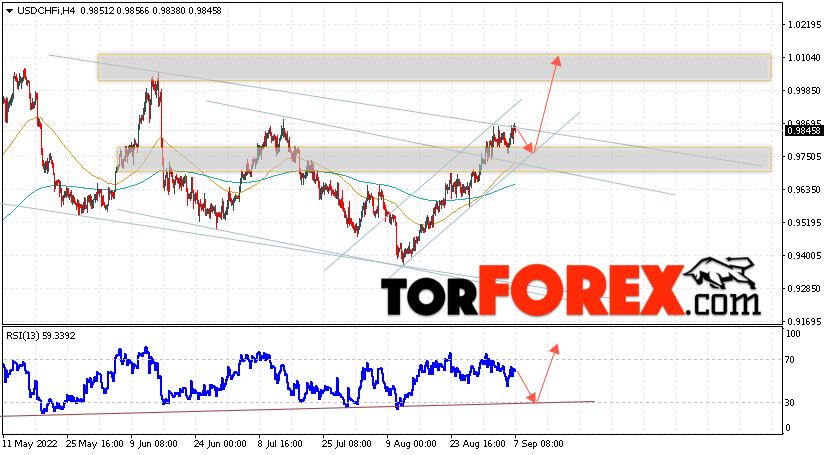
Task: Select price level 0.96350 on the axis
Action: tap(804, 189)
